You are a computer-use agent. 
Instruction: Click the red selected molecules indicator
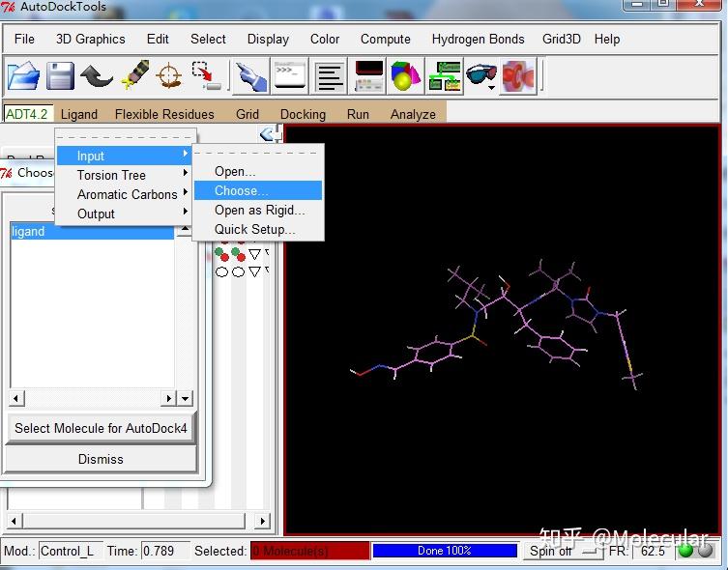tap(309, 551)
